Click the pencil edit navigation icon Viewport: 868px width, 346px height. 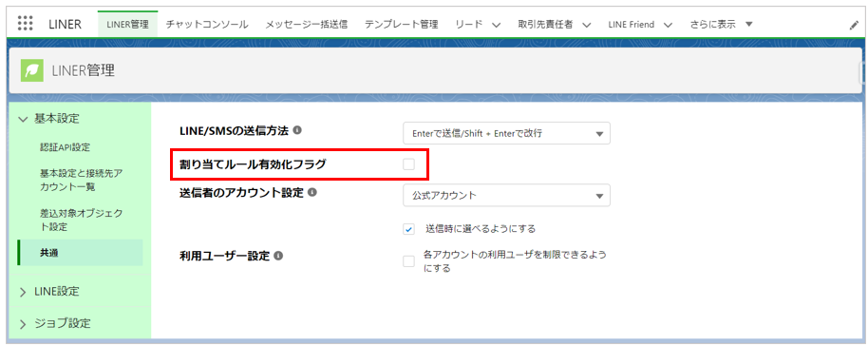[x=854, y=25]
